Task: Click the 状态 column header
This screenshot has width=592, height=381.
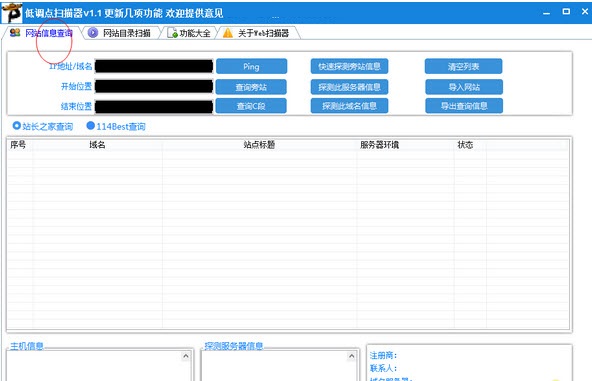Action: [465, 145]
